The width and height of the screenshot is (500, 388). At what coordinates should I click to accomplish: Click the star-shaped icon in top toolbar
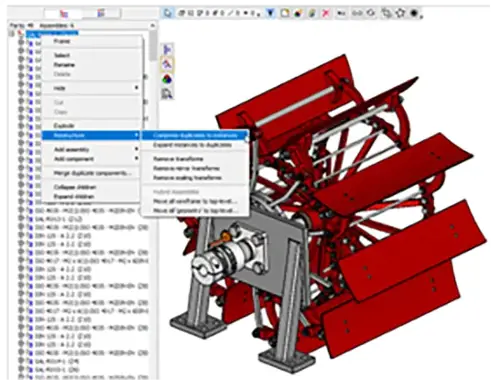tap(400, 13)
